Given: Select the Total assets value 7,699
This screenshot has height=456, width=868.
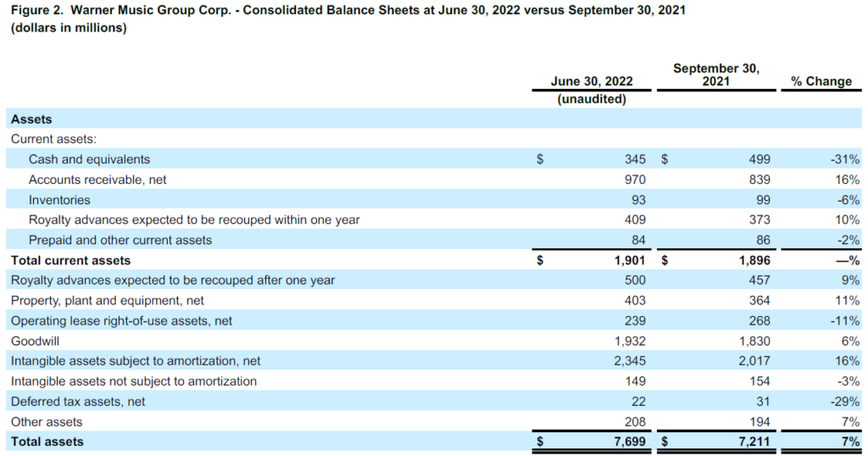Looking at the screenshot, I should pos(630,442).
